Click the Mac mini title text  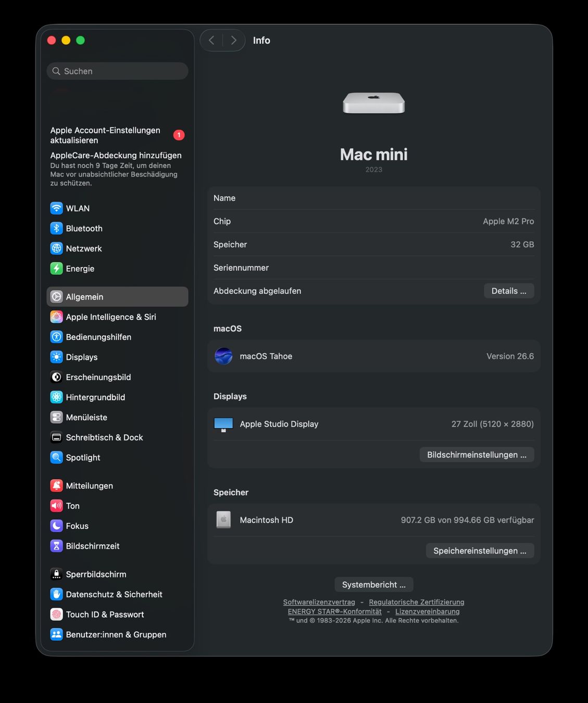pyautogui.click(x=374, y=155)
